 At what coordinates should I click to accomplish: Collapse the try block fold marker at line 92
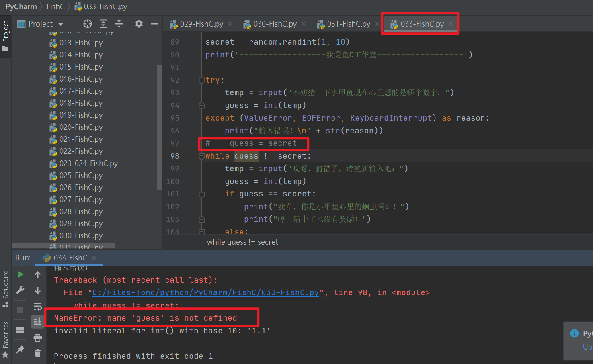click(x=202, y=80)
